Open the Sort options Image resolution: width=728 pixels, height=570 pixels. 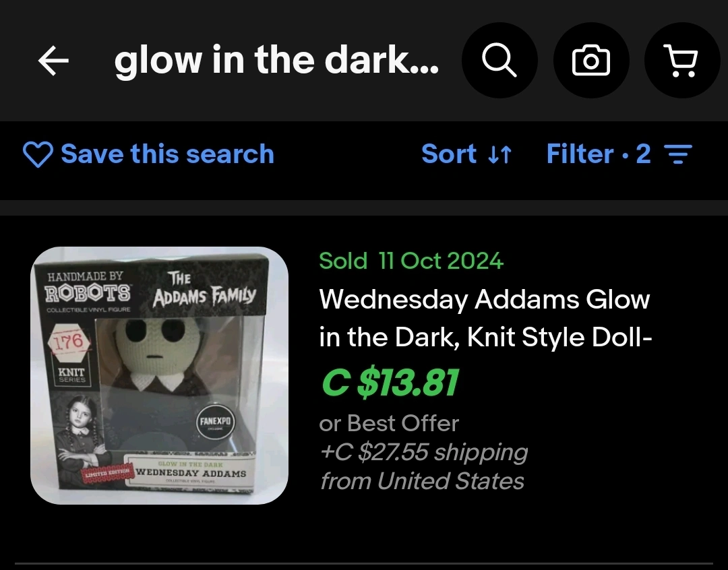(x=466, y=154)
